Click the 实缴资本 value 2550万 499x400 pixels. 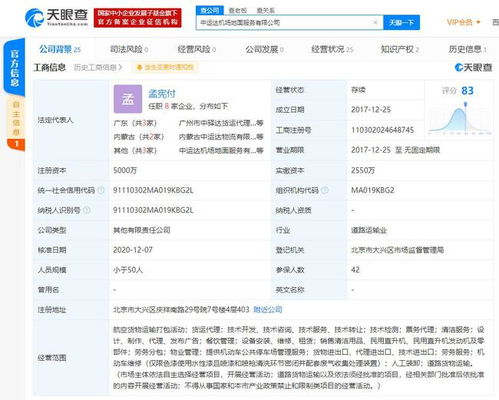(x=363, y=170)
